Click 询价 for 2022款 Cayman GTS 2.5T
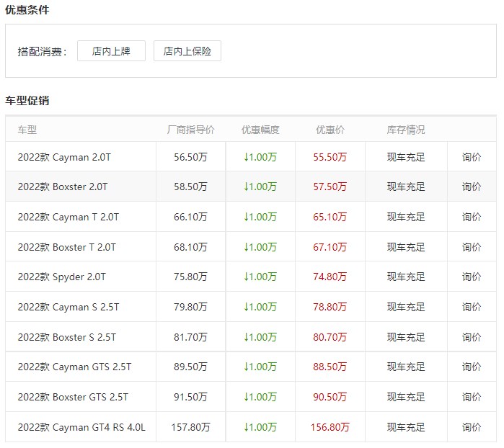Image resolution: width=504 pixels, height=448 pixels. click(472, 367)
